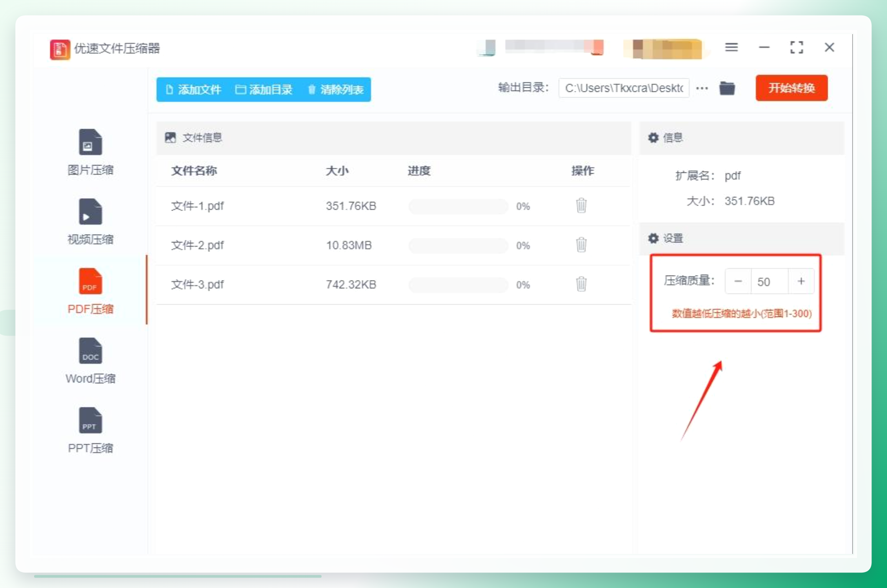Screen dimensions: 887x588
Task: Decrease compression quality with minus button
Action: 738,281
